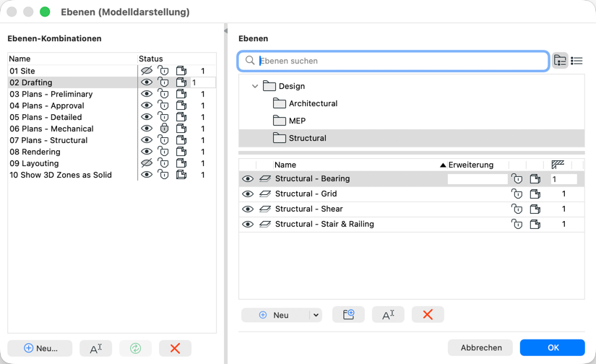The width and height of the screenshot is (596, 364).
Task: Toggle visibility eye for 10 Show 3D Zones as Solid
Action: (x=147, y=174)
